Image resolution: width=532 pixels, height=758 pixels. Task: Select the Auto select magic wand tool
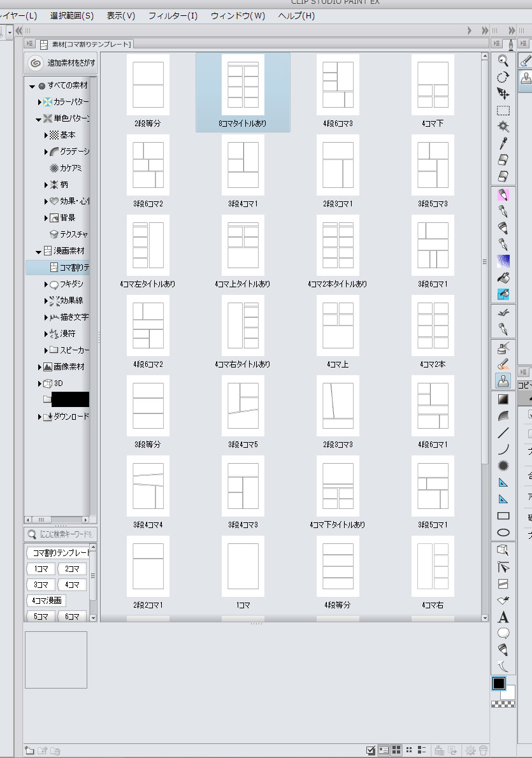(x=503, y=127)
